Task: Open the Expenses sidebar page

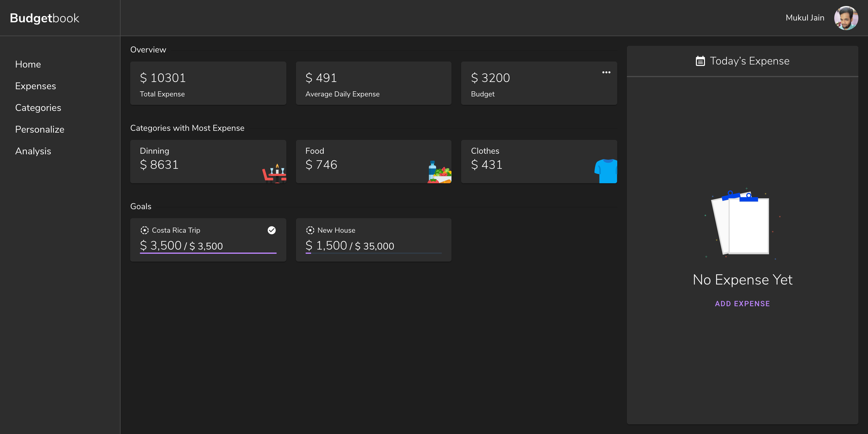Action: pos(35,86)
